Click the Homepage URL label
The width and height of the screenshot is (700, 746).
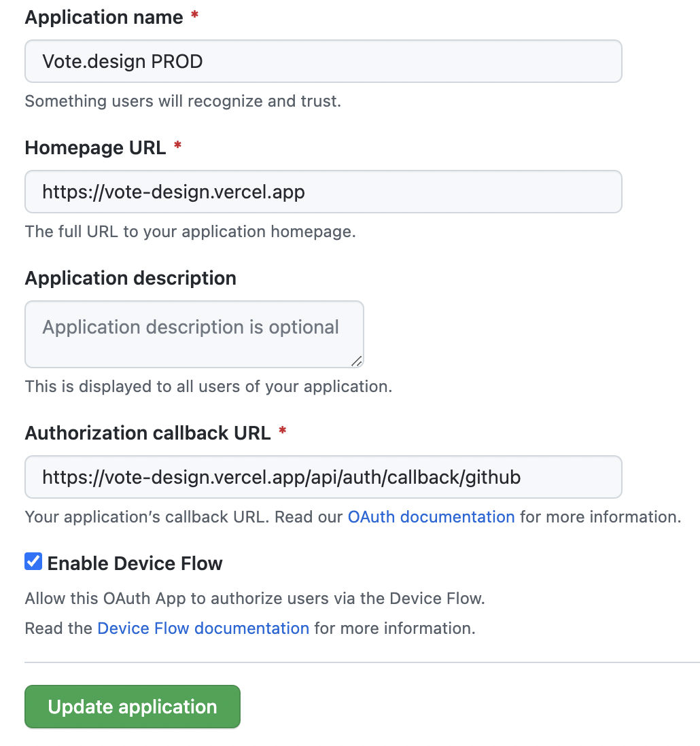coord(95,147)
